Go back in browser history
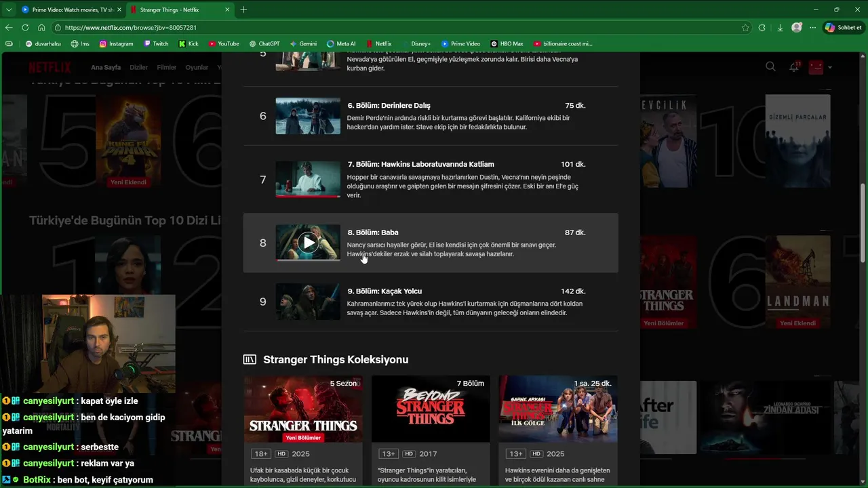 point(9,28)
